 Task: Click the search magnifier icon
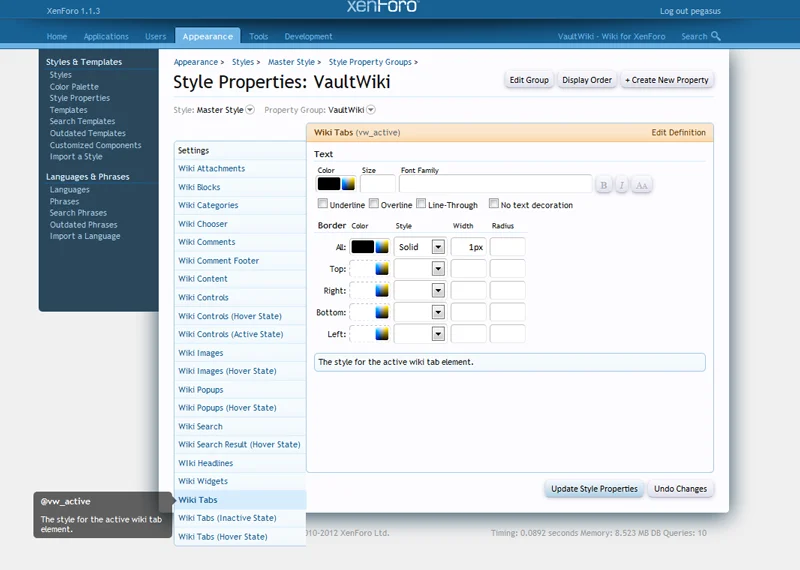pyautogui.click(x=716, y=36)
